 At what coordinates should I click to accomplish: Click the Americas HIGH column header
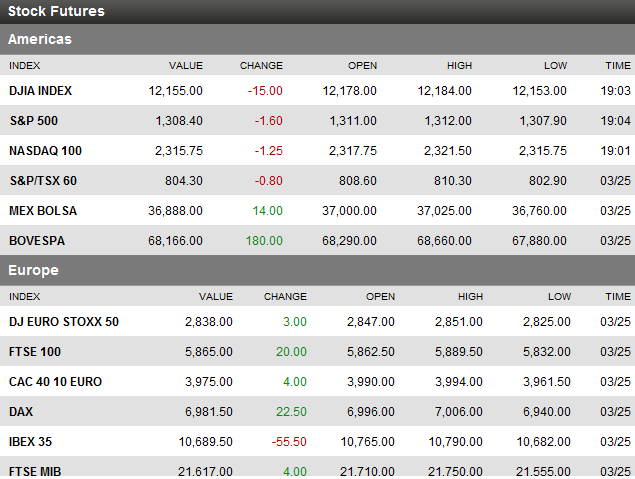[460, 66]
